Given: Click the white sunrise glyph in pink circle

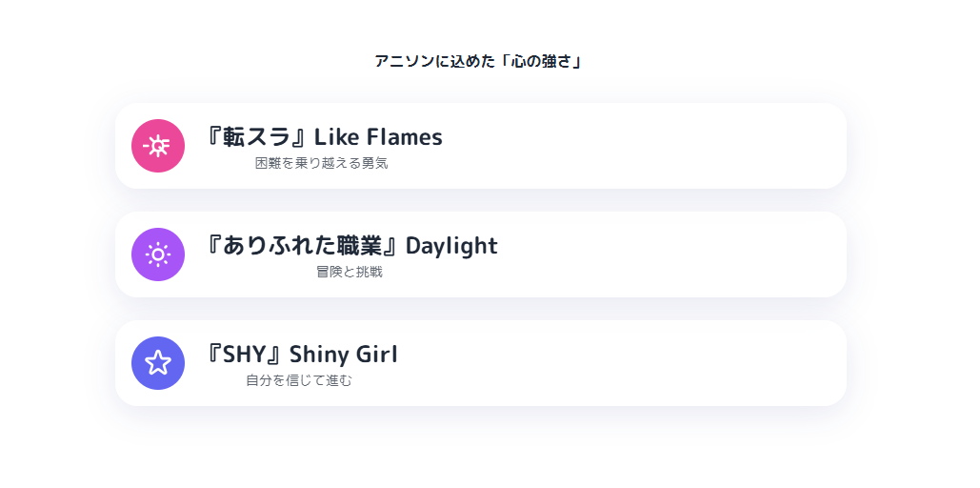Looking at the screenshot, I should coord(157,146).
